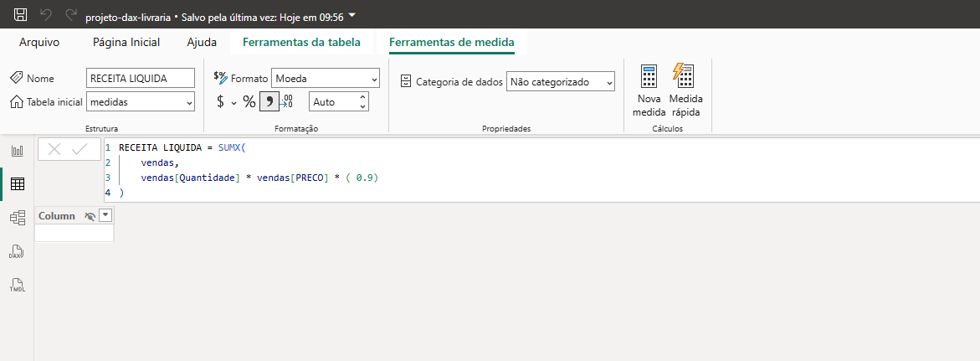
Task: Open the Report view from the sidebar
Action: pyautogui.click(x=18, y=151)
